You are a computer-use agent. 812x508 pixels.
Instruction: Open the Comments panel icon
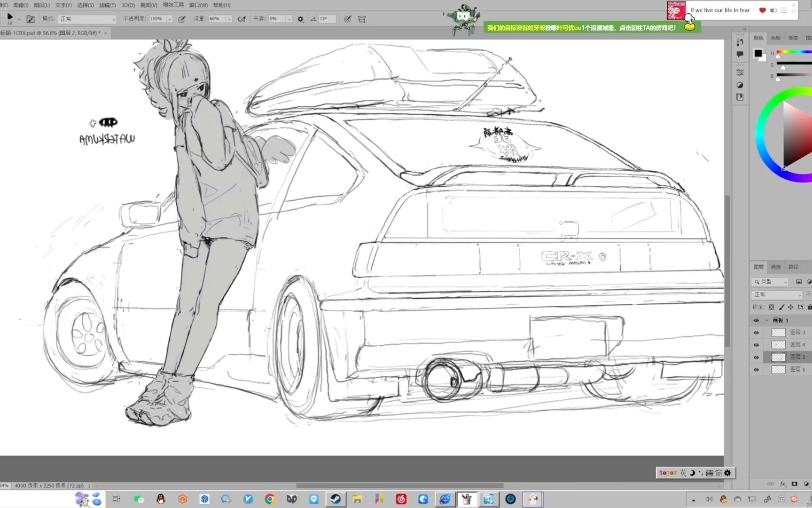pos(740,55)
